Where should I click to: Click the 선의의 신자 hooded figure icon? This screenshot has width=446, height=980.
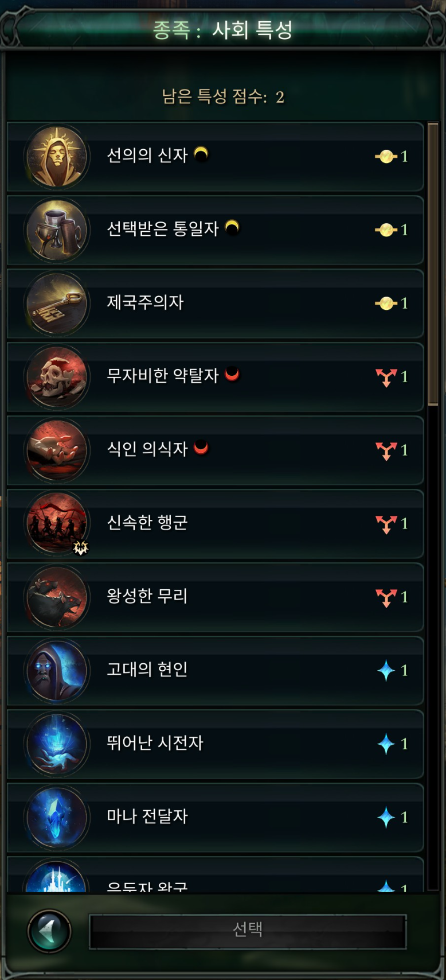tap(57, 157)
